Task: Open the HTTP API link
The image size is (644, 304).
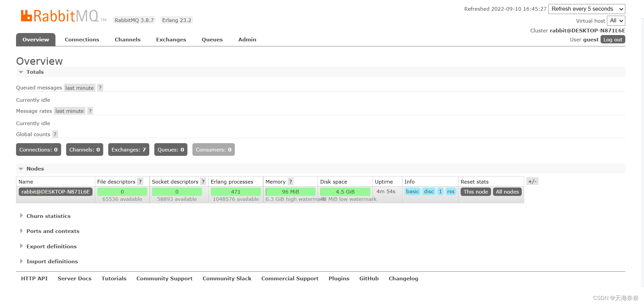Action: coord(34,278)
